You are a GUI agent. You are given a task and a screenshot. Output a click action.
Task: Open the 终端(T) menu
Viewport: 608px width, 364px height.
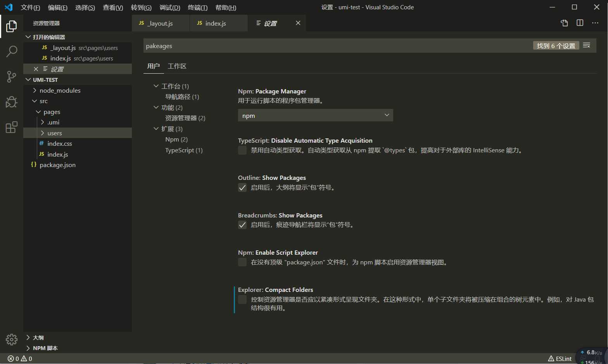[x=198, y=7]
